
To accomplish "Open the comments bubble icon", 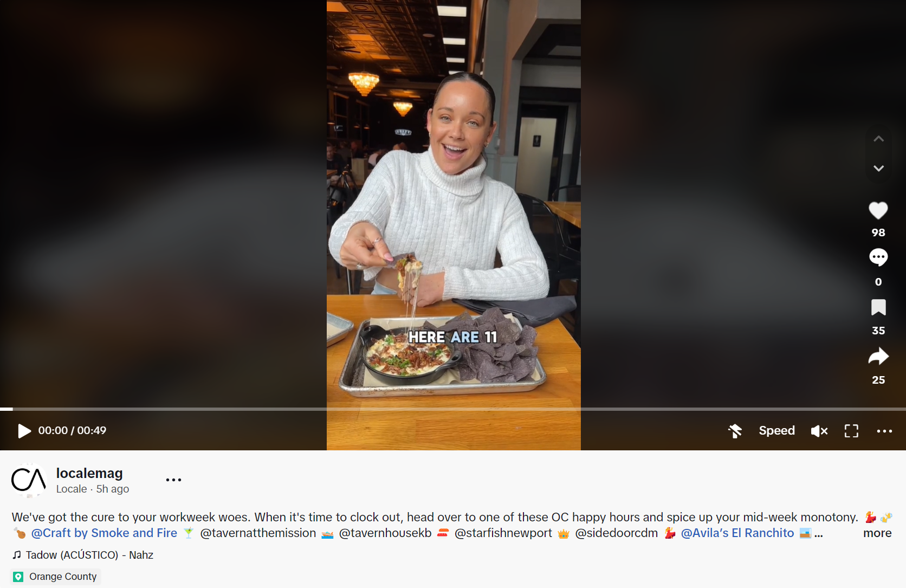I will [x=878, y=257].
